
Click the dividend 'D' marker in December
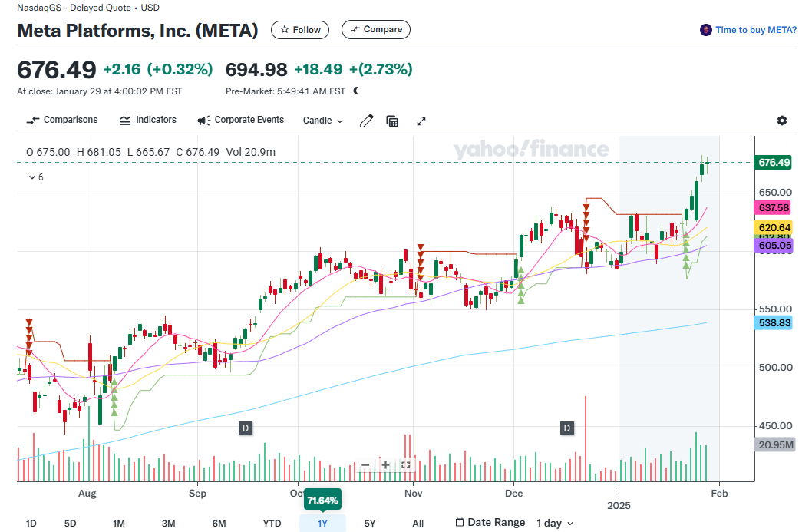566,428
